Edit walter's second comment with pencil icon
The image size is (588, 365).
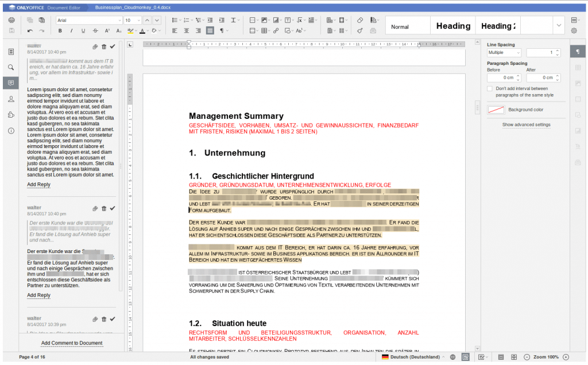pyautogui.click(x=95, y=208)
